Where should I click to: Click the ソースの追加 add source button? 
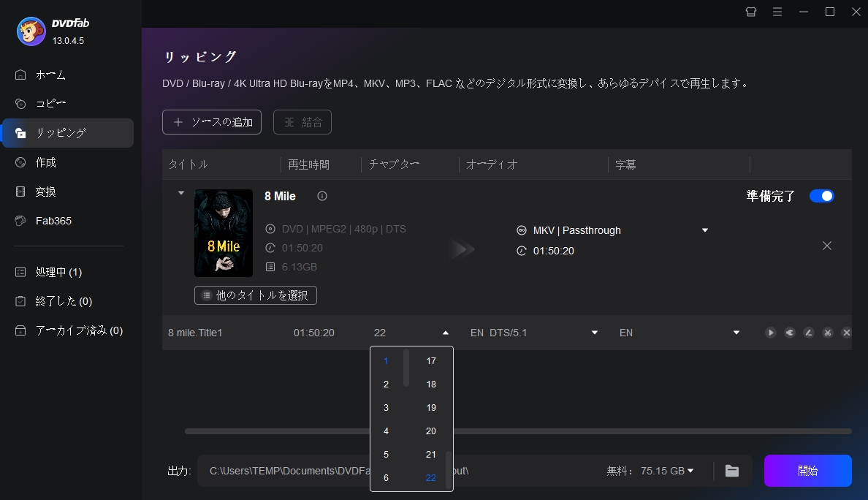211,122
